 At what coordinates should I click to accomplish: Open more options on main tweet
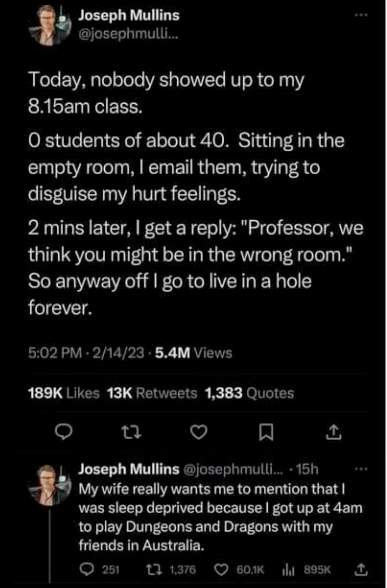click(361, 15)
